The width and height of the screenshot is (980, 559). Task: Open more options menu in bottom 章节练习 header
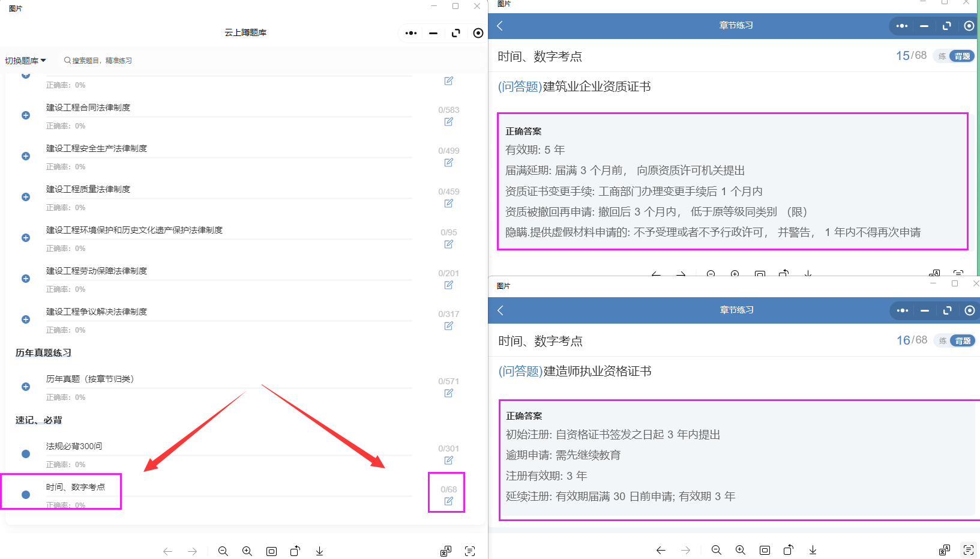tap(902, 310)
